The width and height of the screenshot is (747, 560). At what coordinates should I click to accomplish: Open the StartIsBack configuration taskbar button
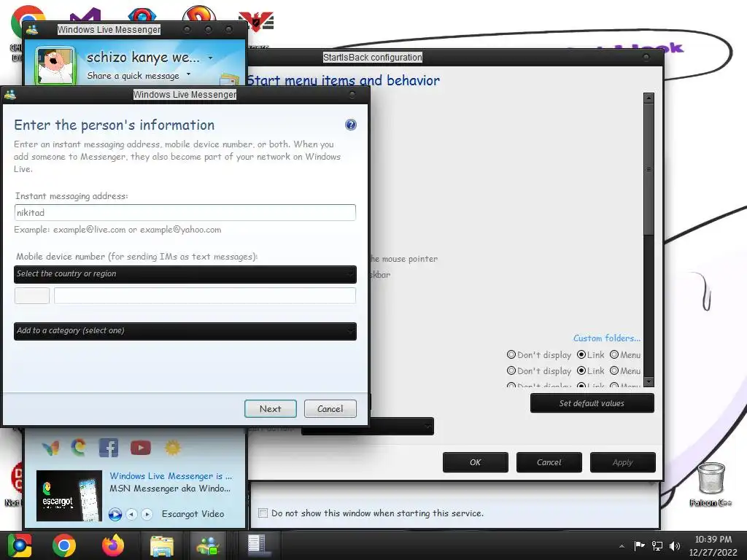point(258,545)
